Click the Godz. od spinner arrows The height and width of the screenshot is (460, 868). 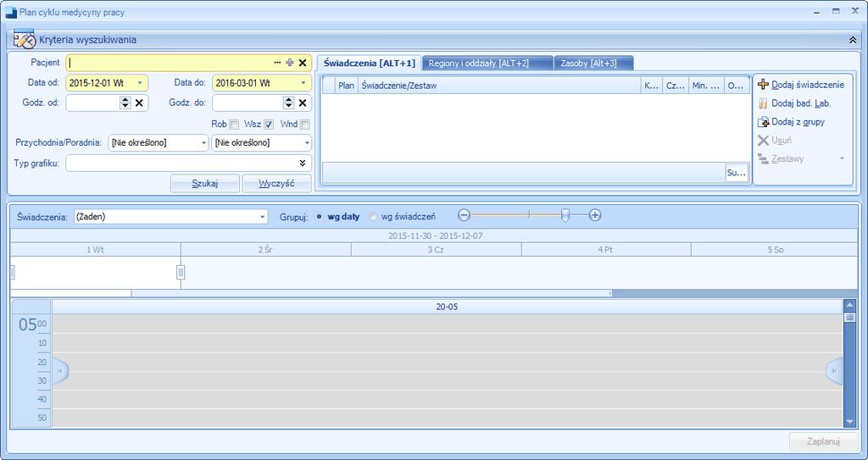(125, 103)
